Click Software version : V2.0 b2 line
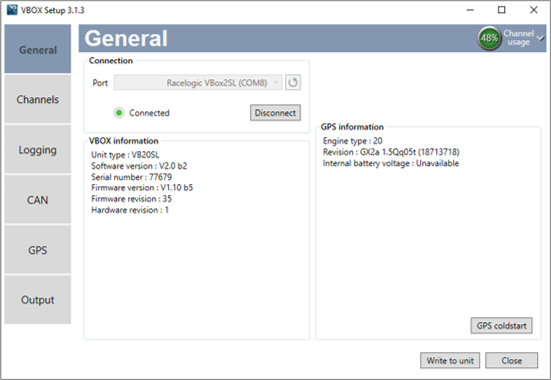The width and height of the screenshot is (551, 380). coord(139,166)
